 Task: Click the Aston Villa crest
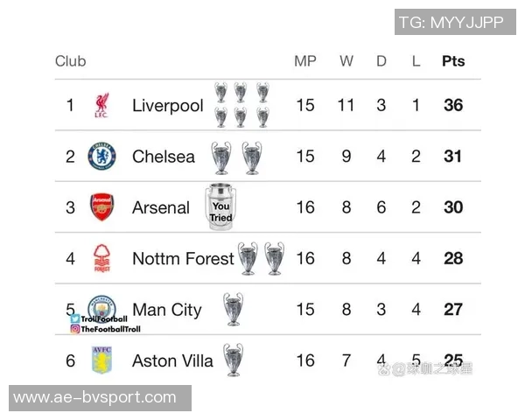(x=101, y=360)
